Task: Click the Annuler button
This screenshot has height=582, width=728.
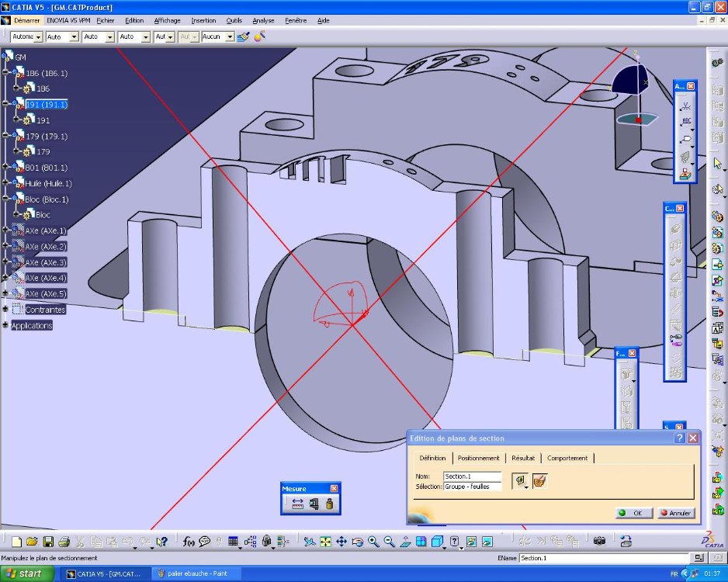Action: pyautogui.click(x=676, y=513)
